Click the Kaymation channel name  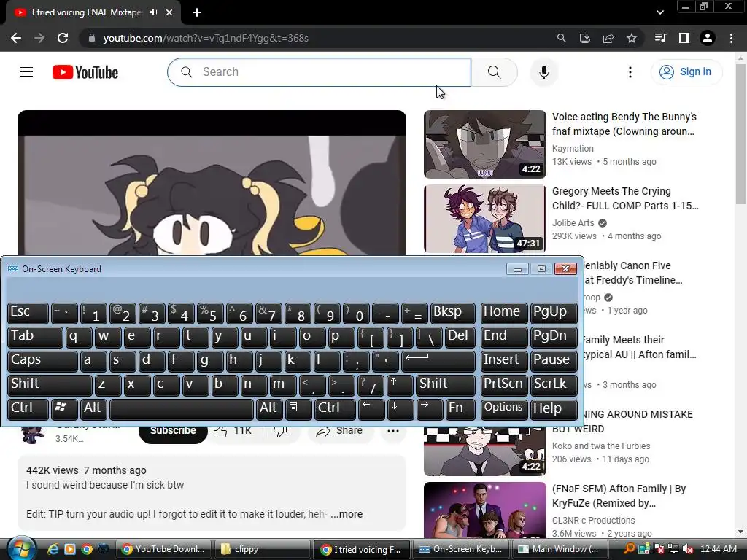tap(573, 149)
